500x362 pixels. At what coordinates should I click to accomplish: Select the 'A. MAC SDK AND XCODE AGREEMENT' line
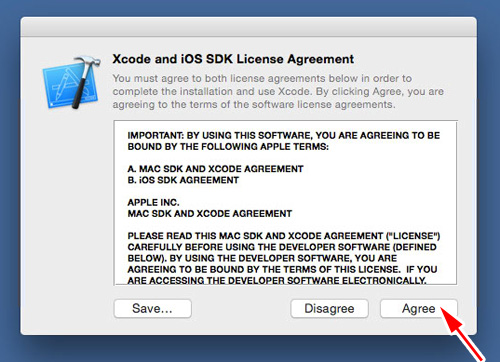(x=215, y=169)
